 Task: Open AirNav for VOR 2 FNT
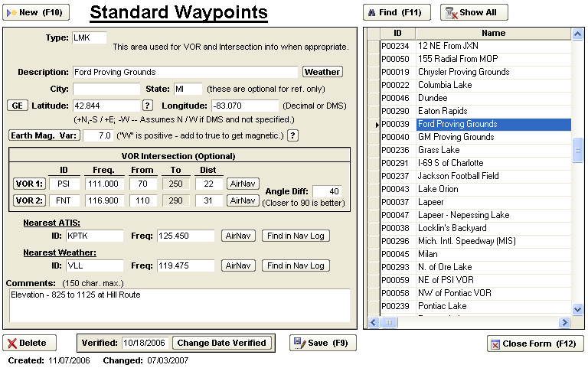pos(243,200)
